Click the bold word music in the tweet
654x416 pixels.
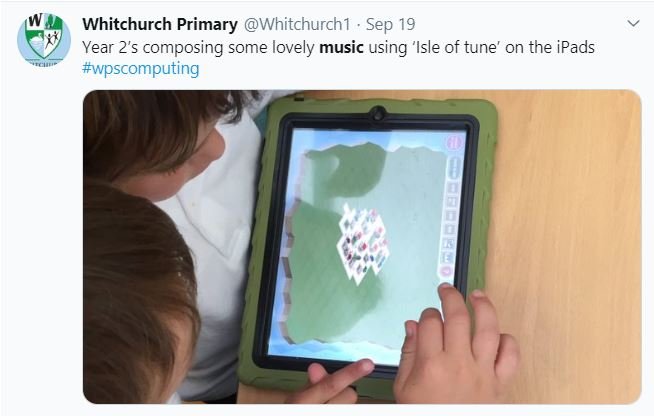(341, 47)
